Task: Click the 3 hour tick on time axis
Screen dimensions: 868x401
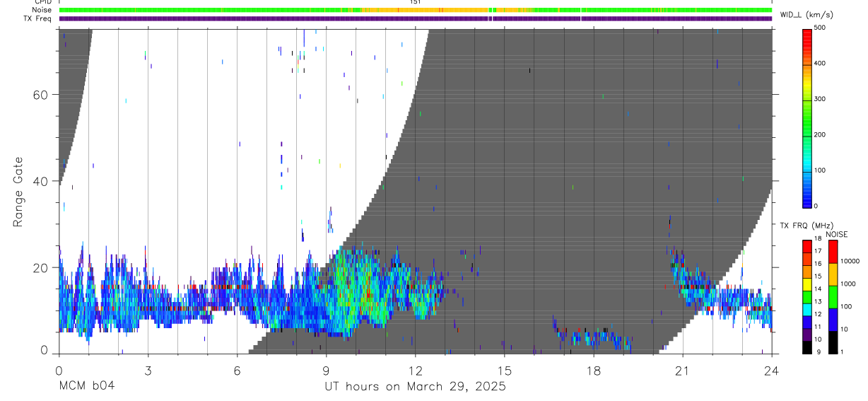Action: pyautogui.click(x=148, y=370)
